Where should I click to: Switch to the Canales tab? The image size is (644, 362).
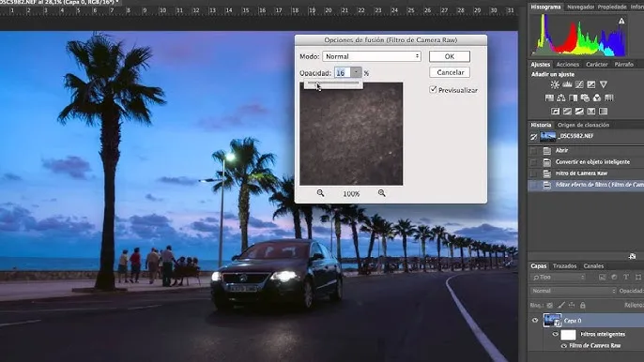tap(593, 266)
